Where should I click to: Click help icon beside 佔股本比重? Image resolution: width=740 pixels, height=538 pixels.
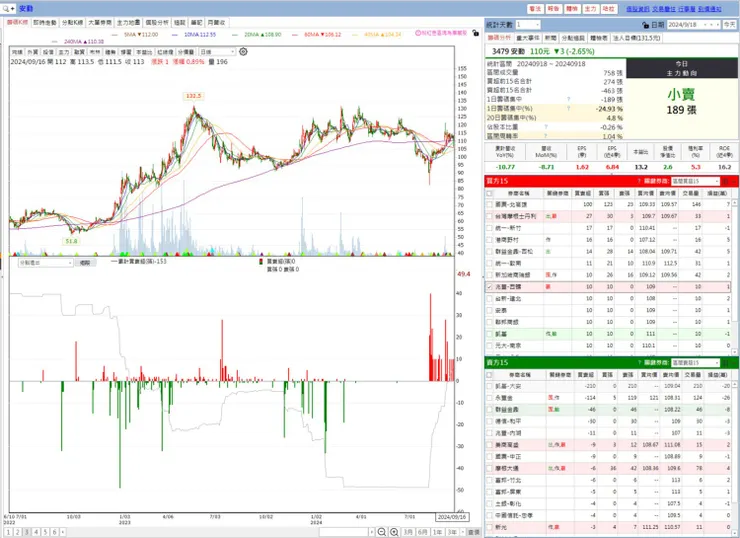(546, 127)
